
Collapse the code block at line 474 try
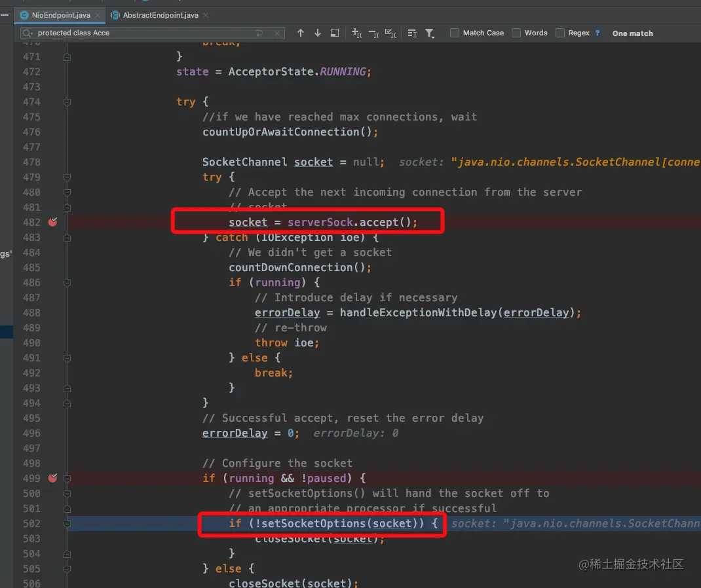[x=67, y=102]
